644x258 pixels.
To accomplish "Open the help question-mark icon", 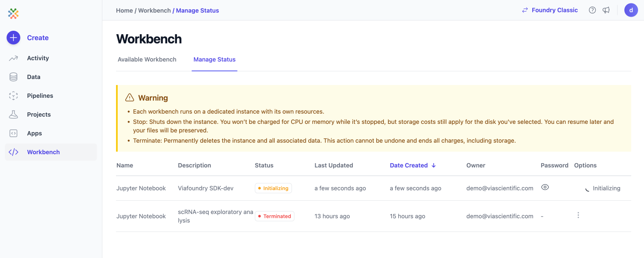I will (x=592, y=10).
